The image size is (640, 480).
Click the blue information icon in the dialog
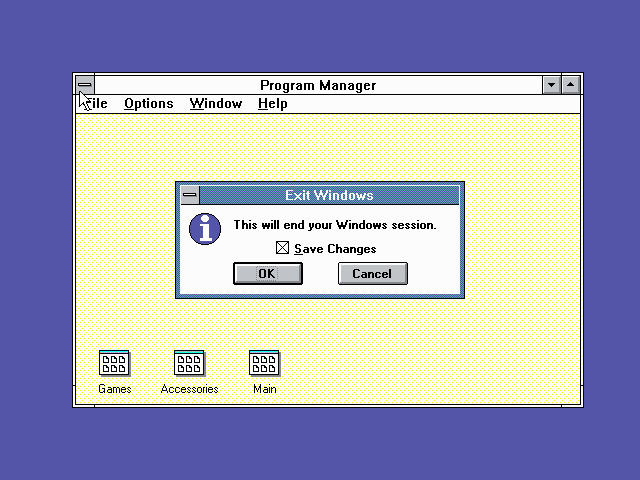tap(205, 228)
